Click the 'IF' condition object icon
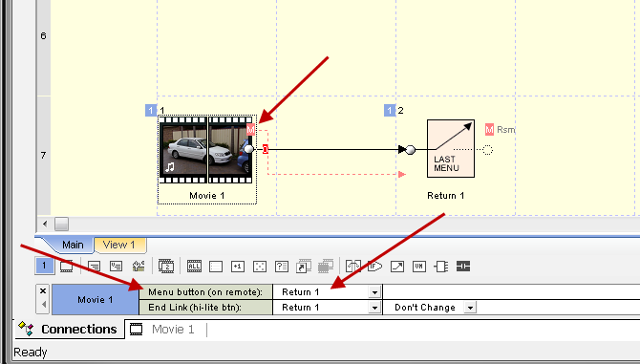This screenshot has width=640, height=364. 374,267
